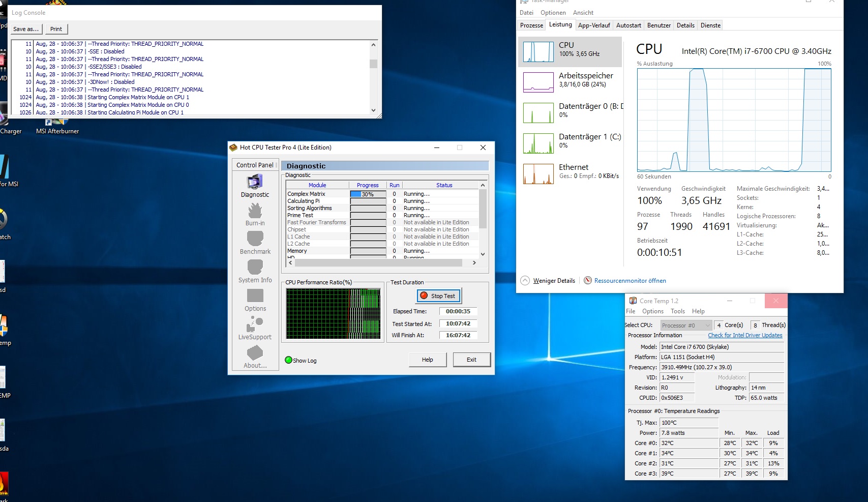The image size is (868, 502).
Task: Click the CPU Performance Ratio graph
Action: click(333, 314)
